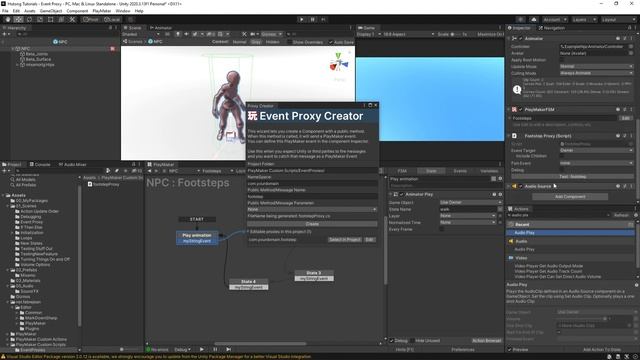Toggle Apply Root Motion checkbox

[562, 60]
